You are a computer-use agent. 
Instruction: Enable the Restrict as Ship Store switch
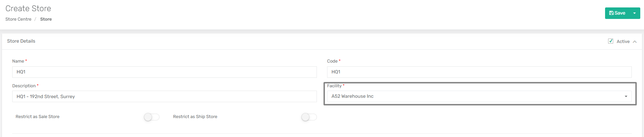309,117
